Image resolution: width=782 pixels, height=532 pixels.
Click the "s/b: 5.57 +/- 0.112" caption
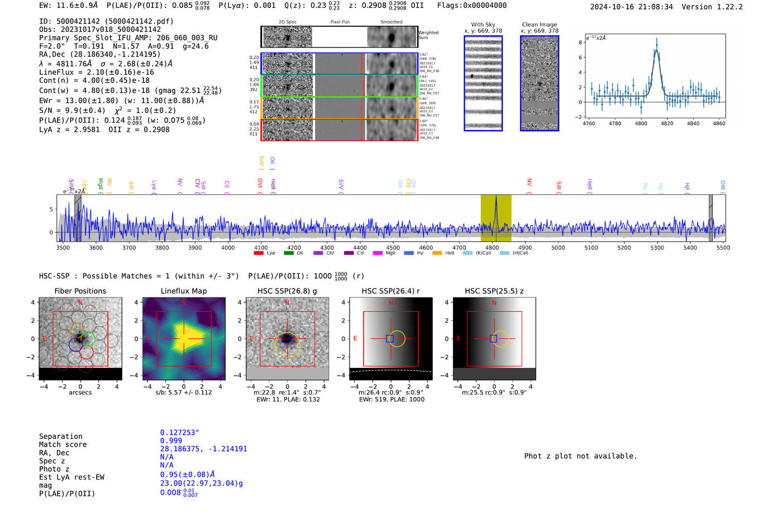[x=184, y=392]
